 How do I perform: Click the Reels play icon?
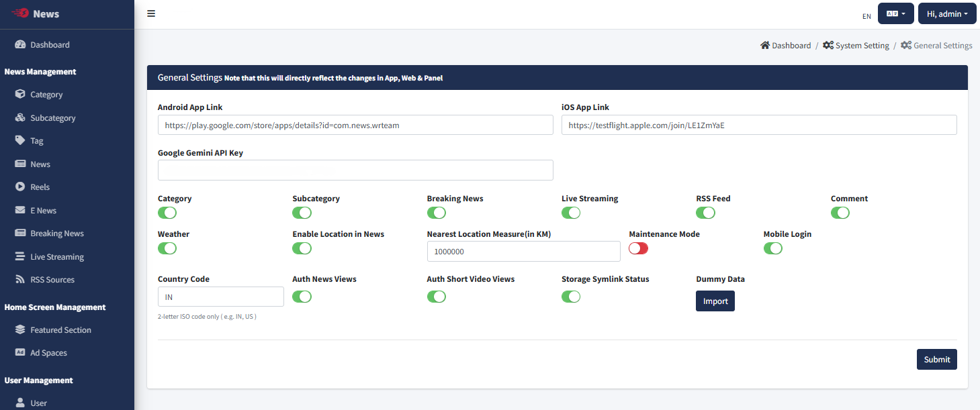[x=20, y=187]
